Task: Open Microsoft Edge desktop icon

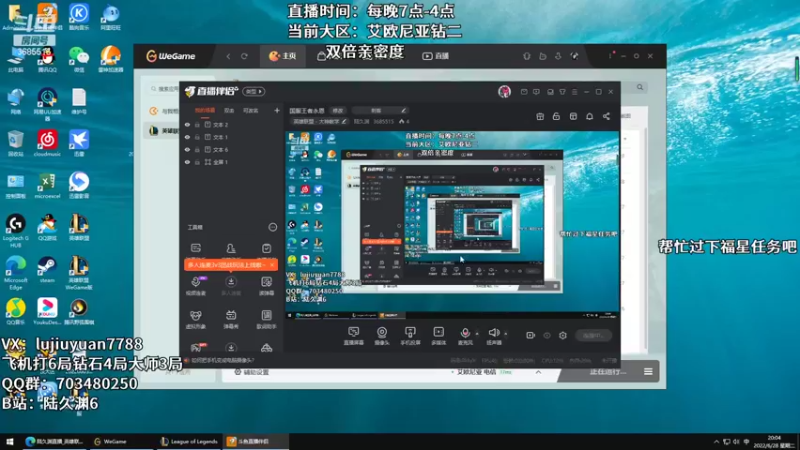Action: [15, 273]
